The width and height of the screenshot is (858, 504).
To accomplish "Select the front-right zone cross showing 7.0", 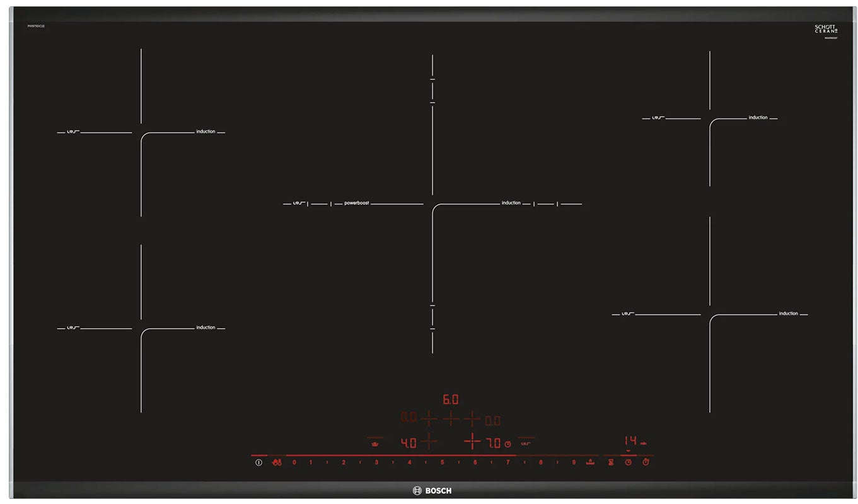I will point(472,441).
